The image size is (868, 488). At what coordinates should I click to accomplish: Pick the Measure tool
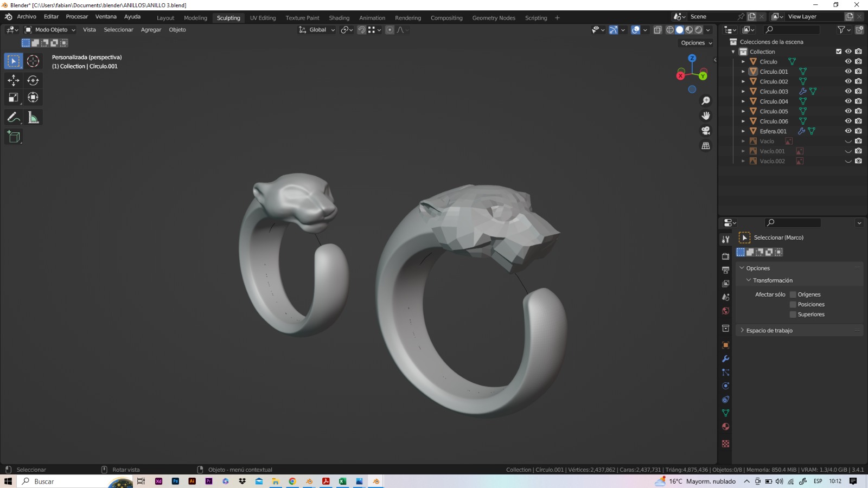33,118
